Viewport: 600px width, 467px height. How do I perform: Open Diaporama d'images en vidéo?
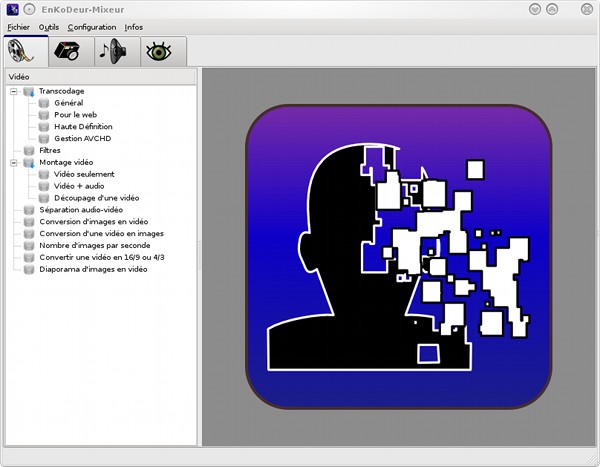[93, 269]
